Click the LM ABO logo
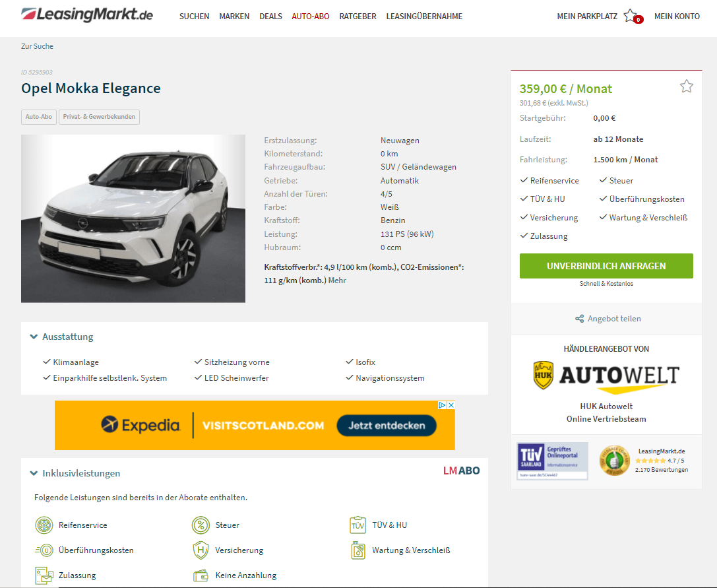This screenshot has width=717, height=588. (x=461, y=471)
